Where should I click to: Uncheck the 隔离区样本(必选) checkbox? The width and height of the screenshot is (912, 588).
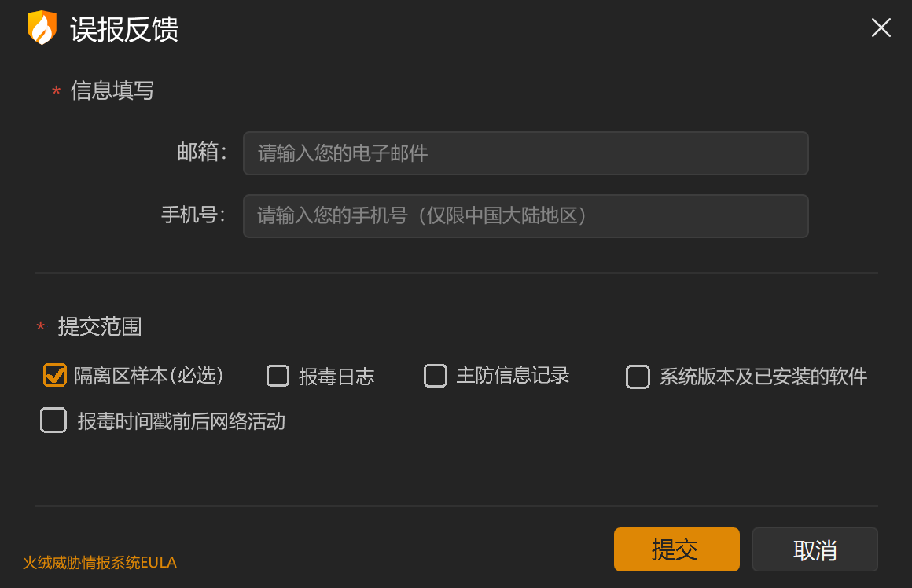(55, 375)
